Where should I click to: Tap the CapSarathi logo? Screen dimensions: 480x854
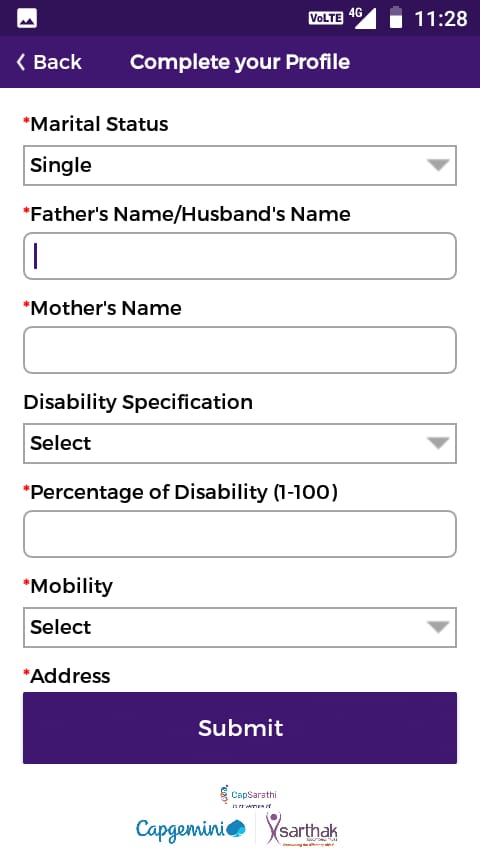click(x=248, y=796)
